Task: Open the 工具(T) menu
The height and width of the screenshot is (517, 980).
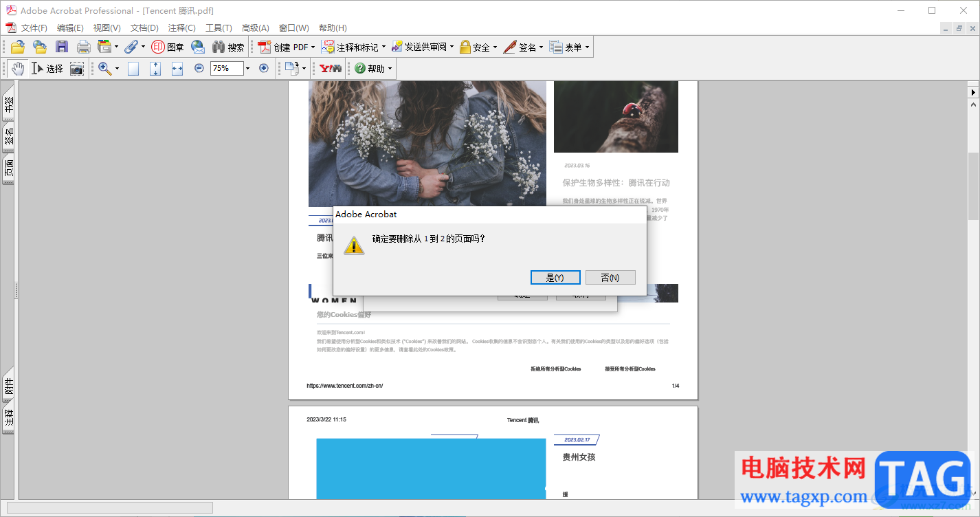Action: click(x=219, y=27)
